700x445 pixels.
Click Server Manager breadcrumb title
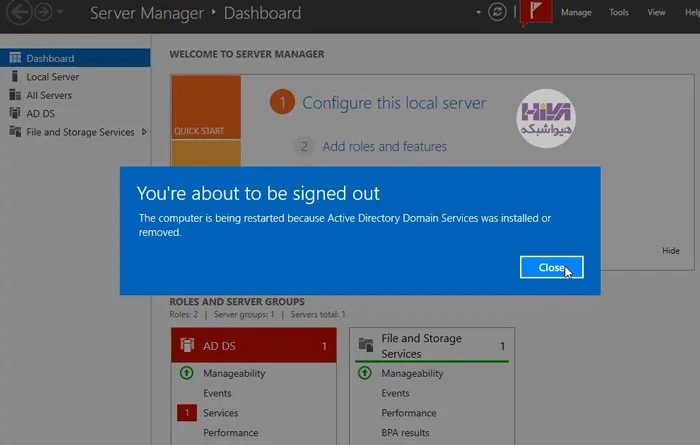[x=147, y=13]
